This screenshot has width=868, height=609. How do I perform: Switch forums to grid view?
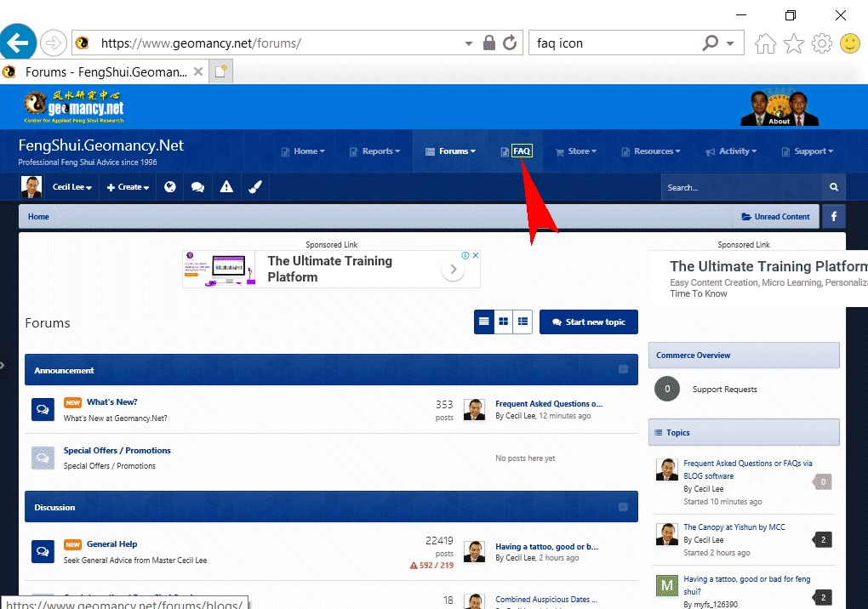click(504, 322)
